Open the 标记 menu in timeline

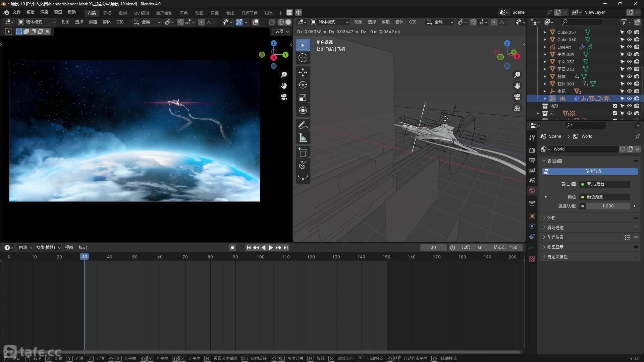[x=83, y=248]
